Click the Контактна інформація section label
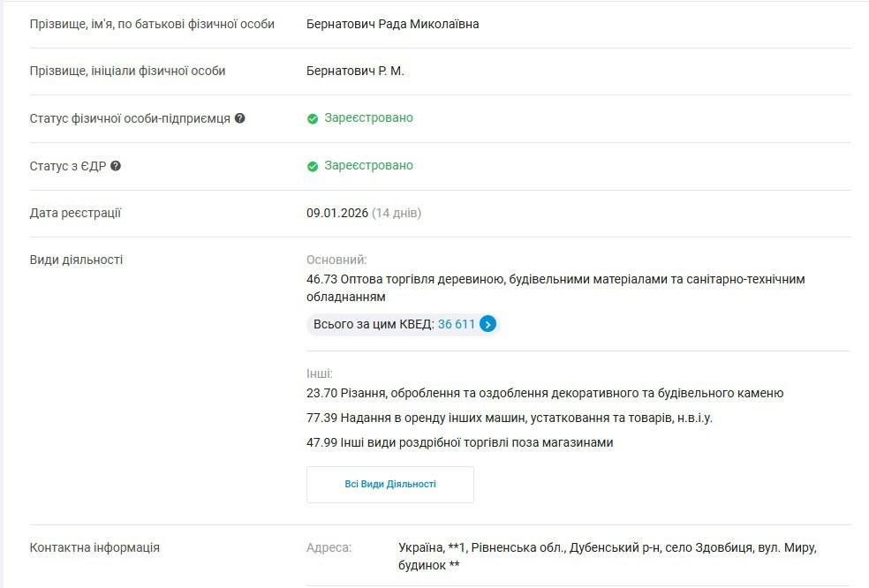Screen dimensions: 869x588 click(94, 547)
